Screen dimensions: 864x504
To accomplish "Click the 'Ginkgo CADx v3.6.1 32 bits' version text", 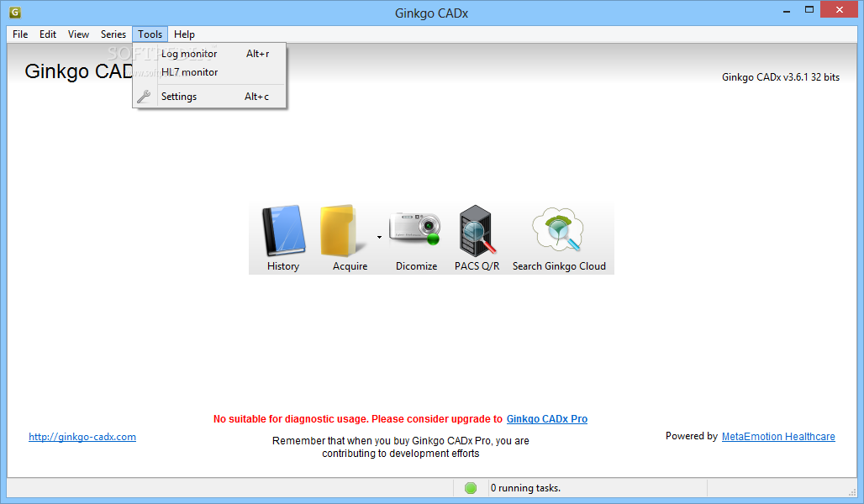I will pyautogui.click(x=780, y=77).
